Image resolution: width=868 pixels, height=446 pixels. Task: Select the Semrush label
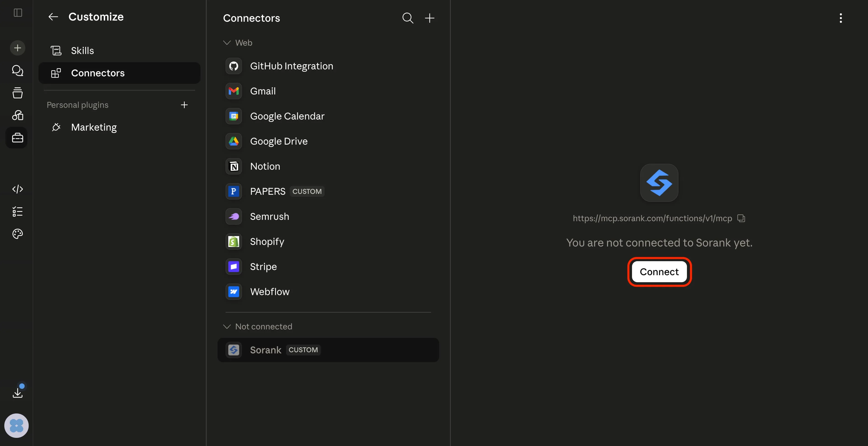click(x=270, y=217)
